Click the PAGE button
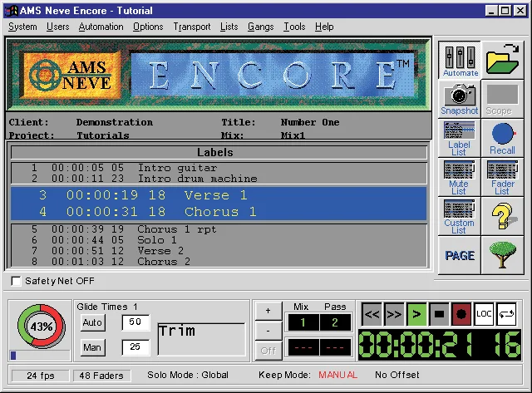Screen dimensions: 532x393 pos(460,255)
